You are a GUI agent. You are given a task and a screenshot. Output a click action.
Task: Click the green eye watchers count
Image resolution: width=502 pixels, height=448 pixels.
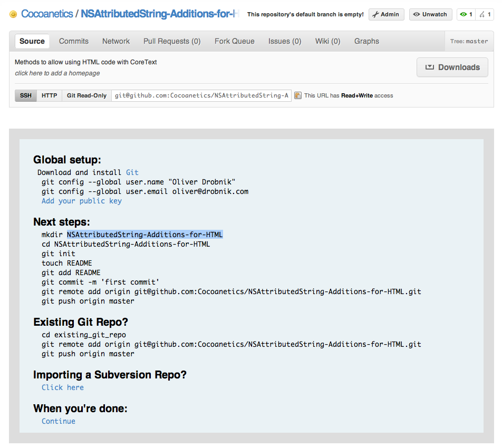click(x=466, y=14)
